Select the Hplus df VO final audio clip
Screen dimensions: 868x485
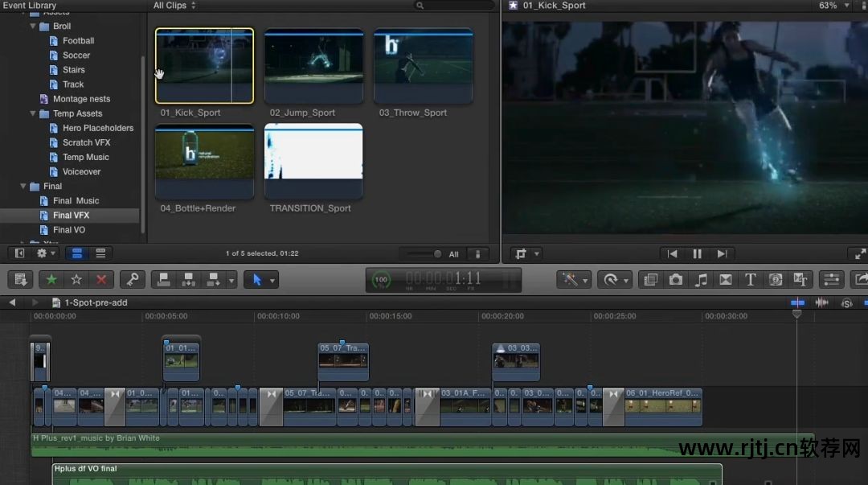tap(387, 474)
